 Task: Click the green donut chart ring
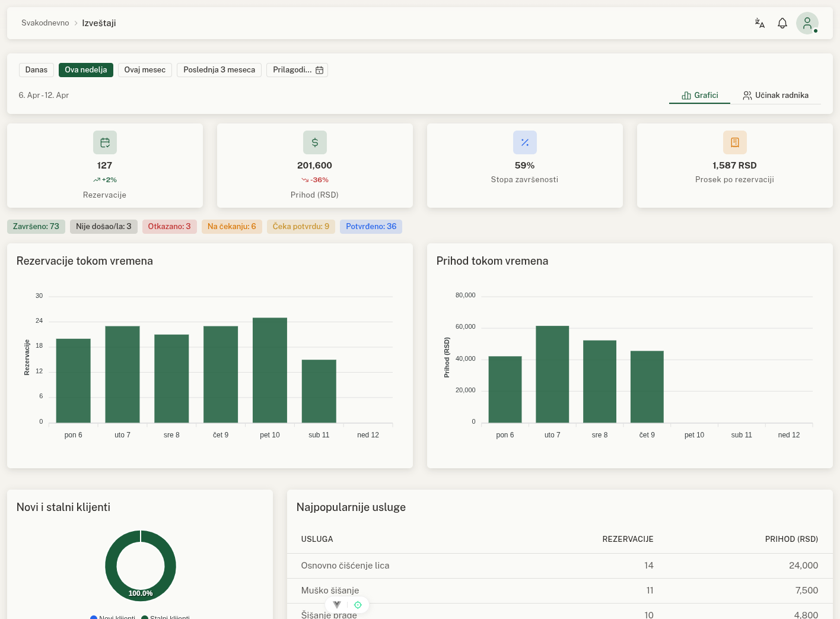coord(111,566)
